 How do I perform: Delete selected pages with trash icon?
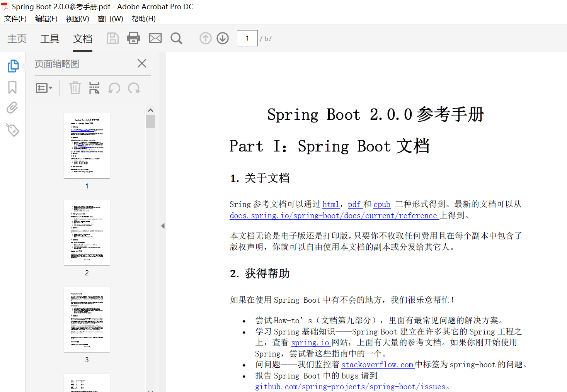tap(75, 88)
